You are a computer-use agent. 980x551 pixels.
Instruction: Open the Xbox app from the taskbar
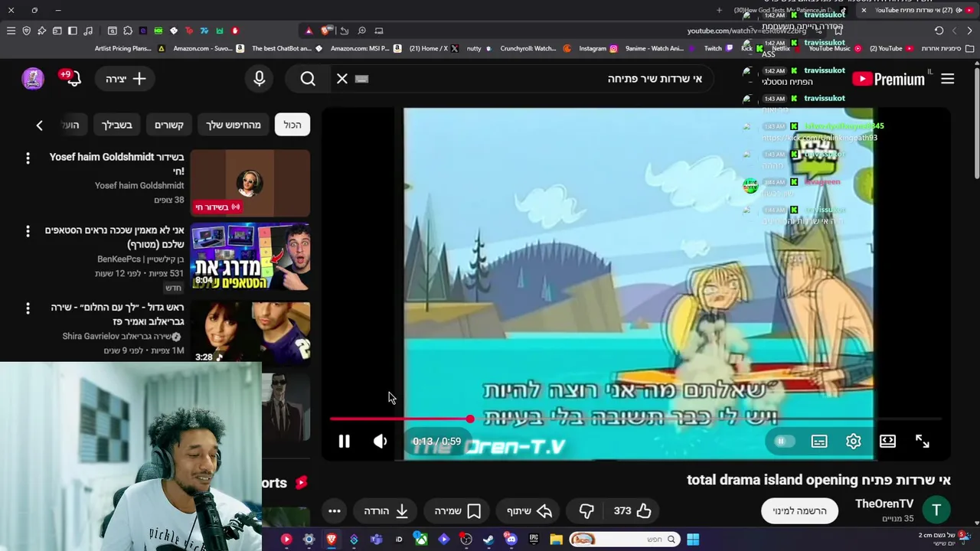[421, 540]
